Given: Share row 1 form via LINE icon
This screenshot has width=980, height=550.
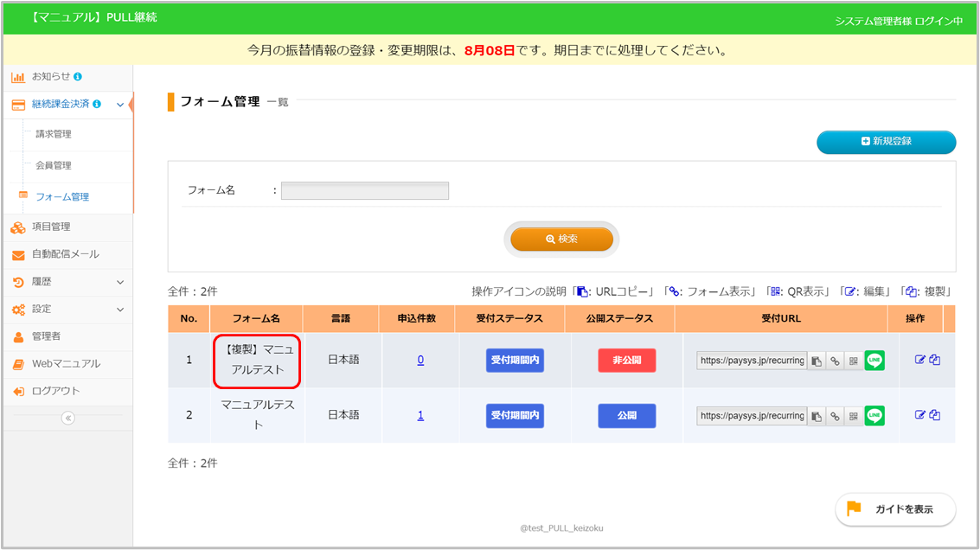Looking at the screenshot, I should pos(874,361).
